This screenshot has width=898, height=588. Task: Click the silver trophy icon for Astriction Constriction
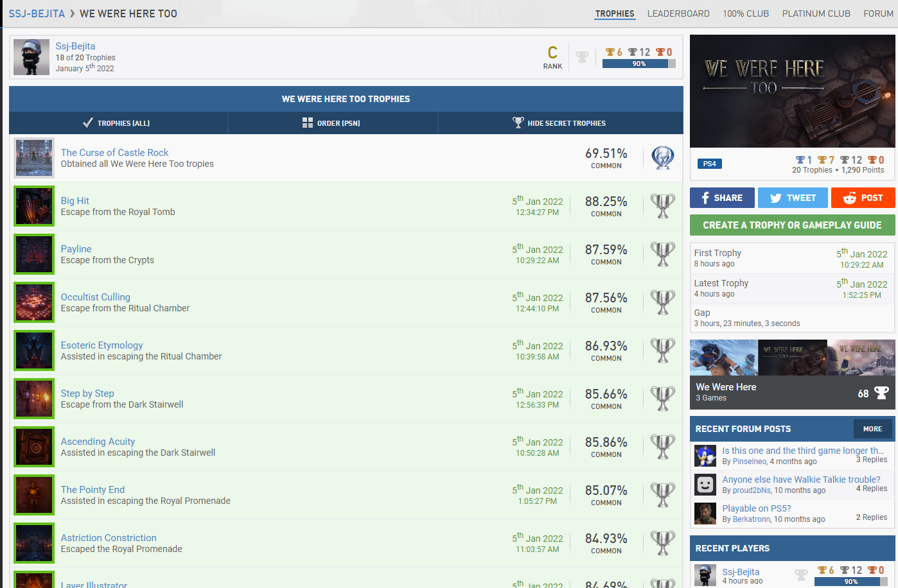click(662, 543)
